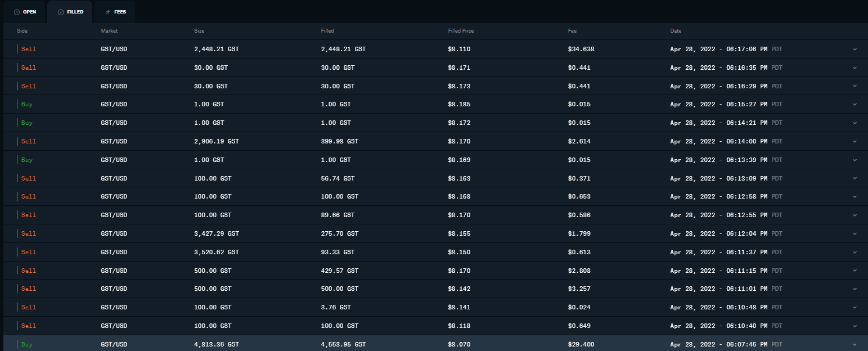Screen dimensions: 868x351
Task: Click the 4,813.36 GST buy order size
Action: pos(216,344)
